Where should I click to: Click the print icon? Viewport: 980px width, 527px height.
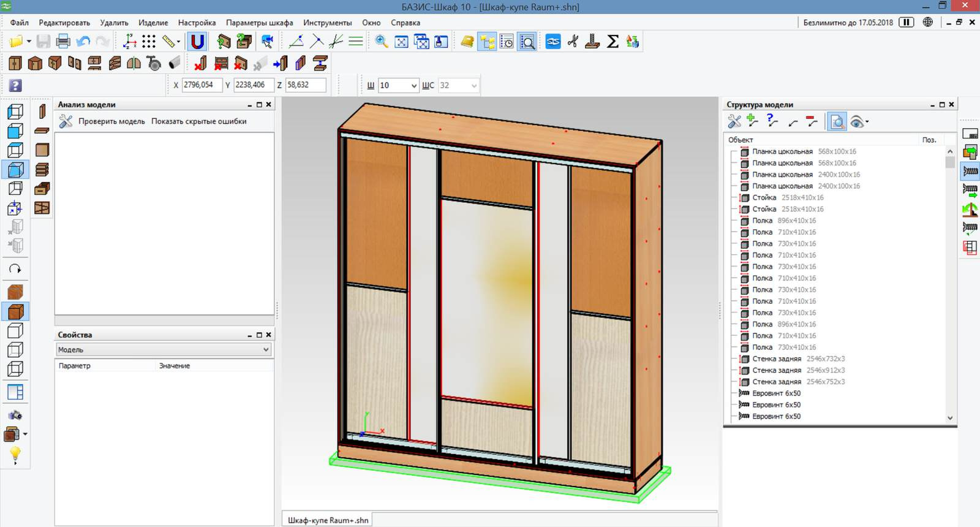coord(63,42)
